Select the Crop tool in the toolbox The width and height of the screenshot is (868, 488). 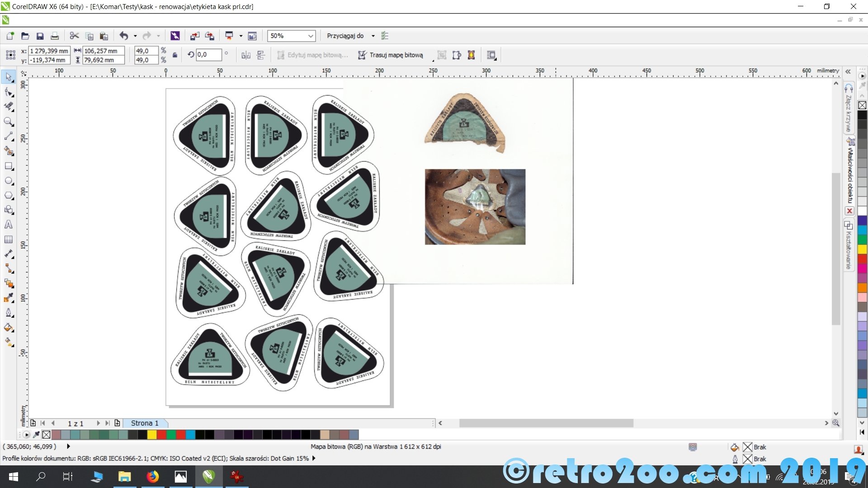pos(9,107)
